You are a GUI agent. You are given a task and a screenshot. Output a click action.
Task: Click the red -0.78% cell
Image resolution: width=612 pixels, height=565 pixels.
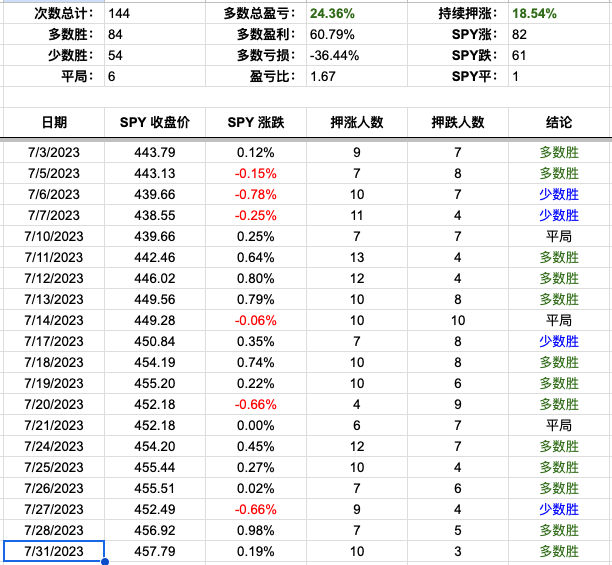tap(256, 194)
